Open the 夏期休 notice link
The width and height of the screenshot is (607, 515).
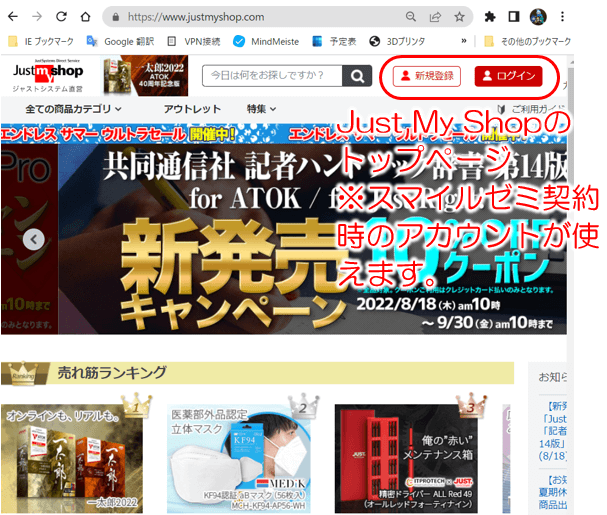tap(553, 492)
